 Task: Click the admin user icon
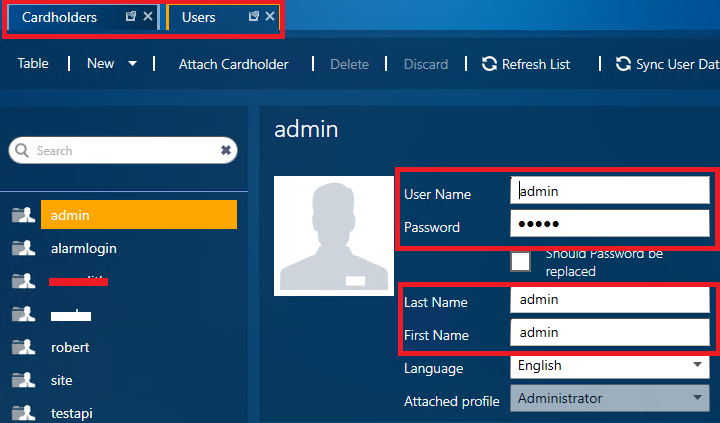click(x=23, y=214)
